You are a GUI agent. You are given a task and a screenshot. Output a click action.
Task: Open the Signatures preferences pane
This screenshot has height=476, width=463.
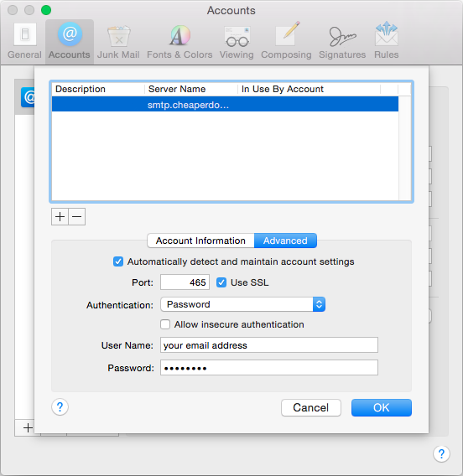[x=342, y=41]
